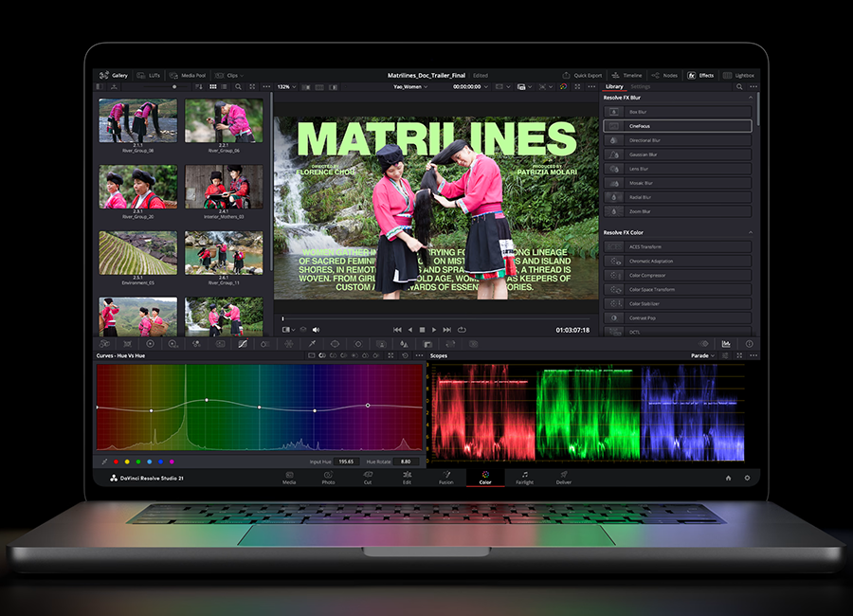Mute the viewer audio speaker icon
This screenshot has width=853, height=616.
pyautogui.click(x=316, y=330)
